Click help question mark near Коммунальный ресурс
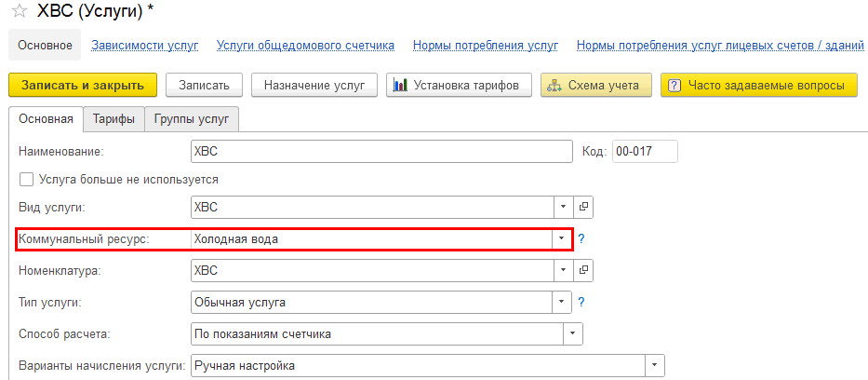The width and height of the screenshot is (868, 380). click(581, 239)
